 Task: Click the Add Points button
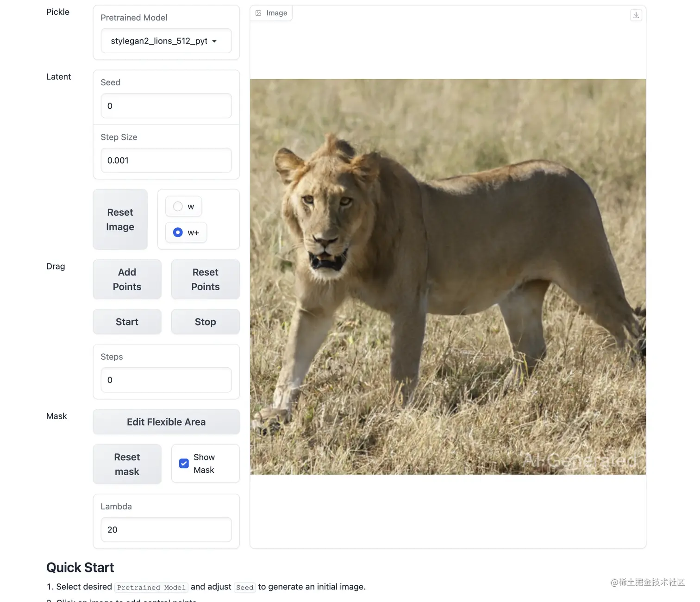click(x=127, y=279)
